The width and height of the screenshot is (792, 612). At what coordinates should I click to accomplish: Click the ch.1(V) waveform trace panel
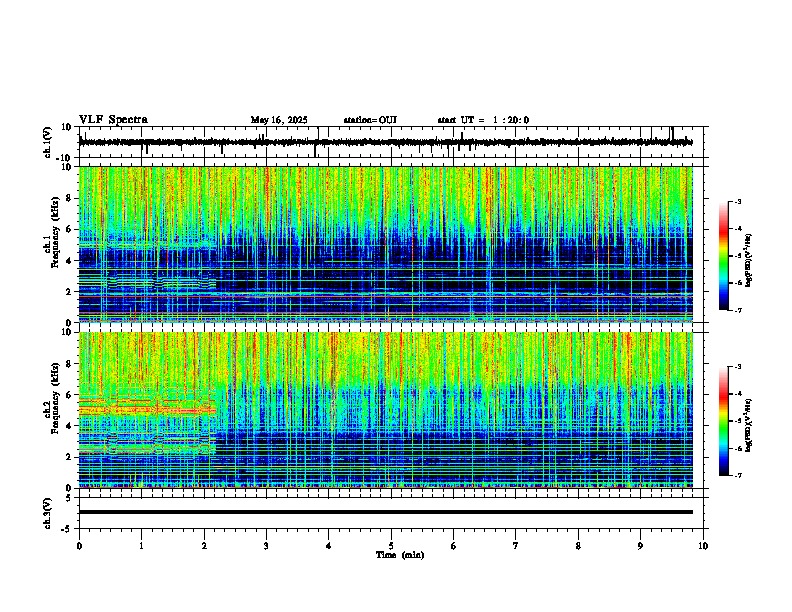(393, 142)
